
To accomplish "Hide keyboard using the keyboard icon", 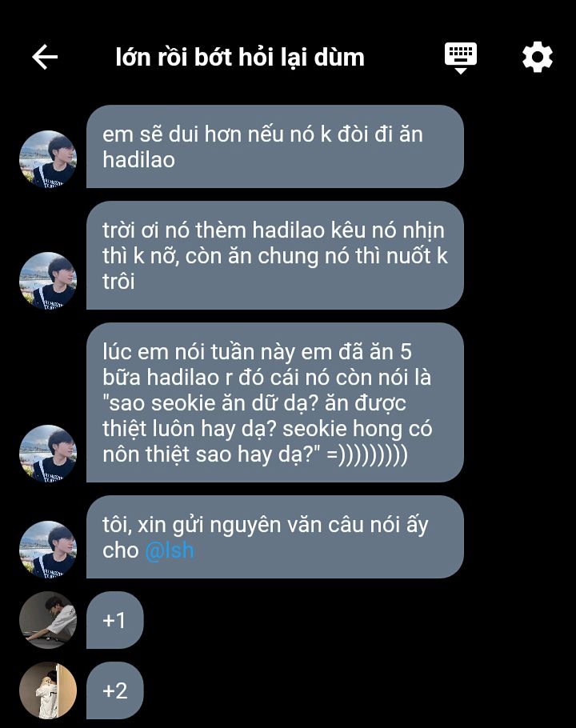I will 461,58.
